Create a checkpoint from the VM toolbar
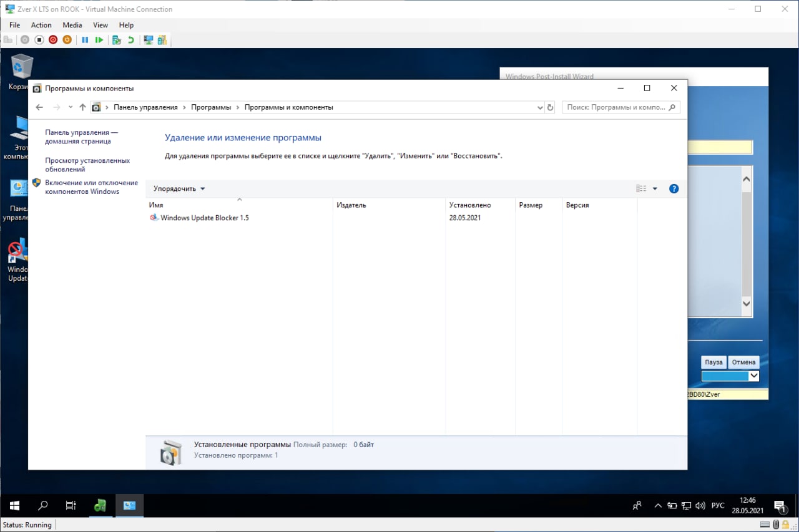The height and width of the screenshot is (532, 799). coord(117,40)
